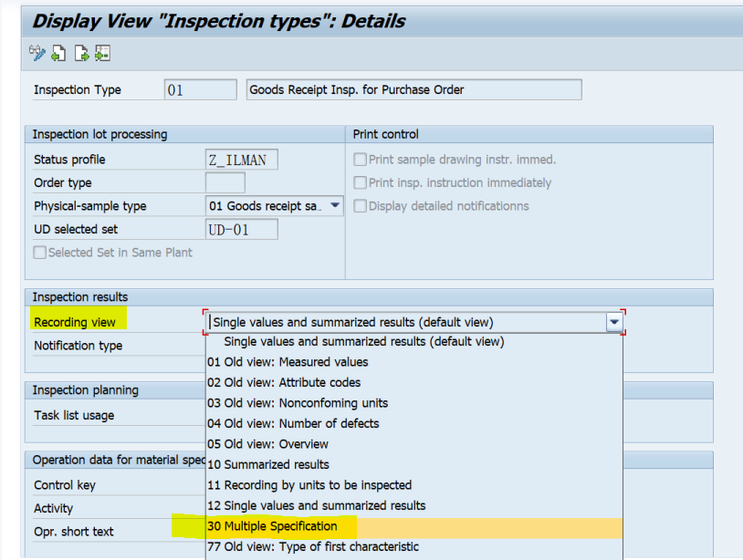This screenshot has width=743, height=560.
Task: Expand the Physical-sample type dropdown
Action: tap(334, 205)
